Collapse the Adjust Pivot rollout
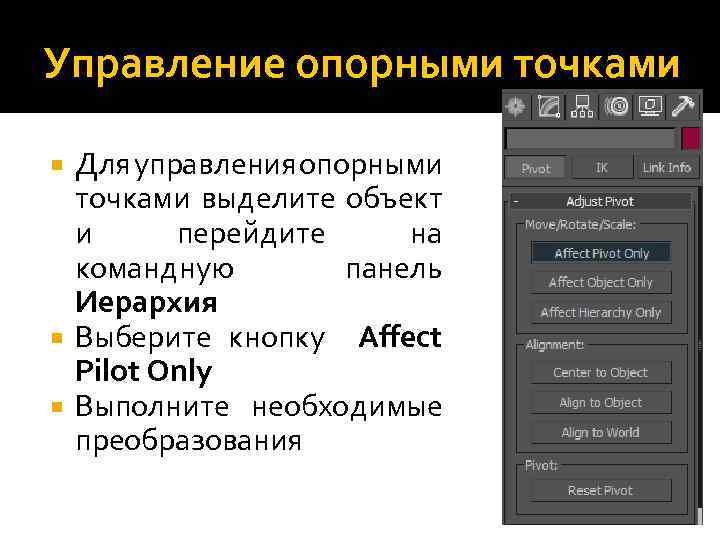The height and width of the screenshot is (540, 720). click(601, 201)
